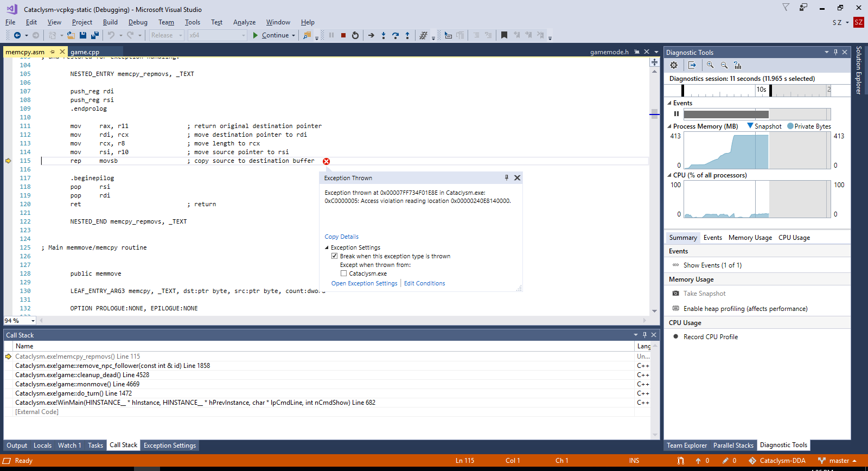Click the diagnostics timeline ruler near 10s
This screenshot has width=868, height=471.
click(x=762, y=90)
